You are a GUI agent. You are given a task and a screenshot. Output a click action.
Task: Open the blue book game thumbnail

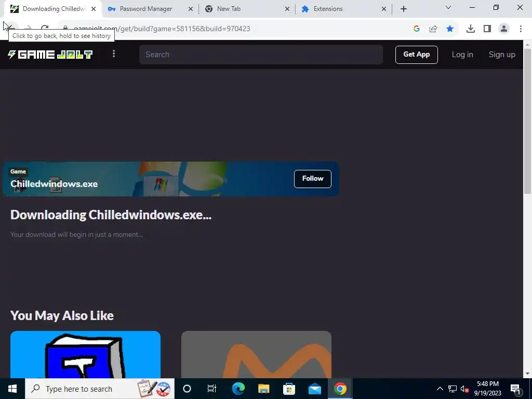tap(85, 354)
